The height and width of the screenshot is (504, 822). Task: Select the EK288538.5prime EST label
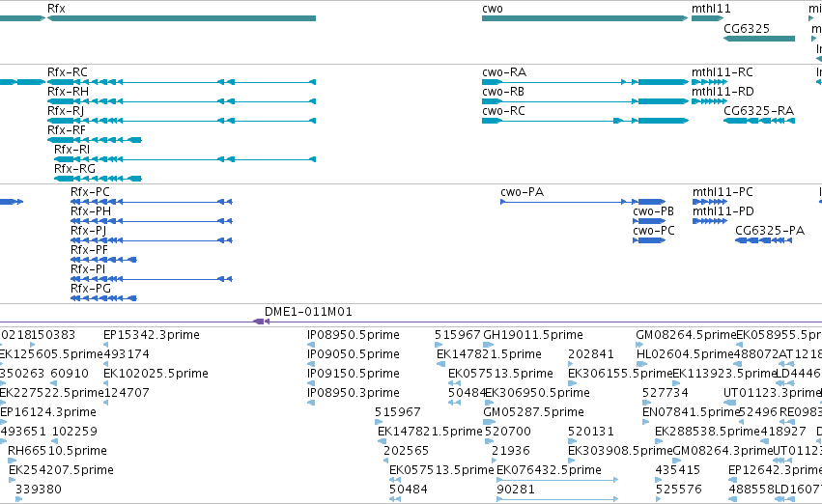pos(707,432)
